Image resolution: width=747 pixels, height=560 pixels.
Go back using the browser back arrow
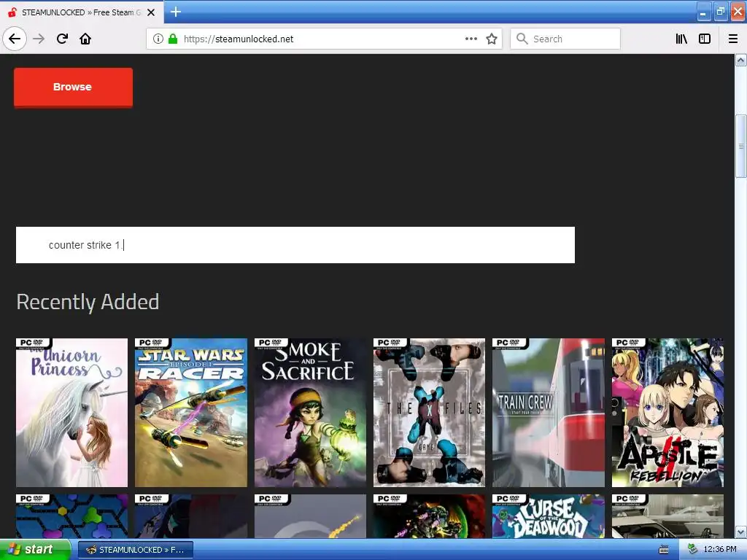point(15,39)
